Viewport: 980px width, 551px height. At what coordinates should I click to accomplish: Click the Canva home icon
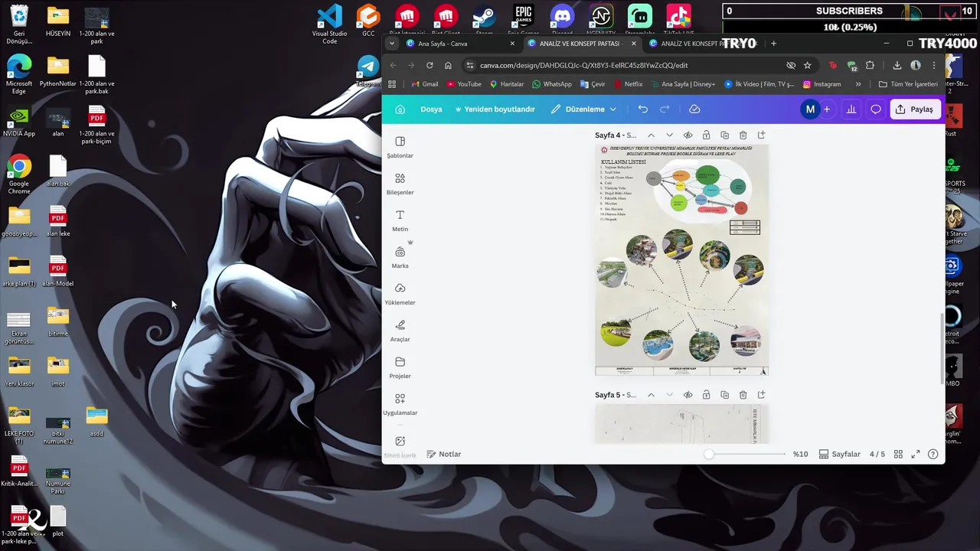pos(400,109)
